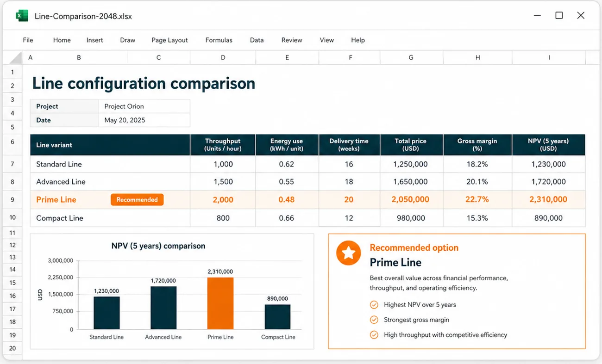
Task: Click the Delivery time (weeks) header cell
Action: 349,145
